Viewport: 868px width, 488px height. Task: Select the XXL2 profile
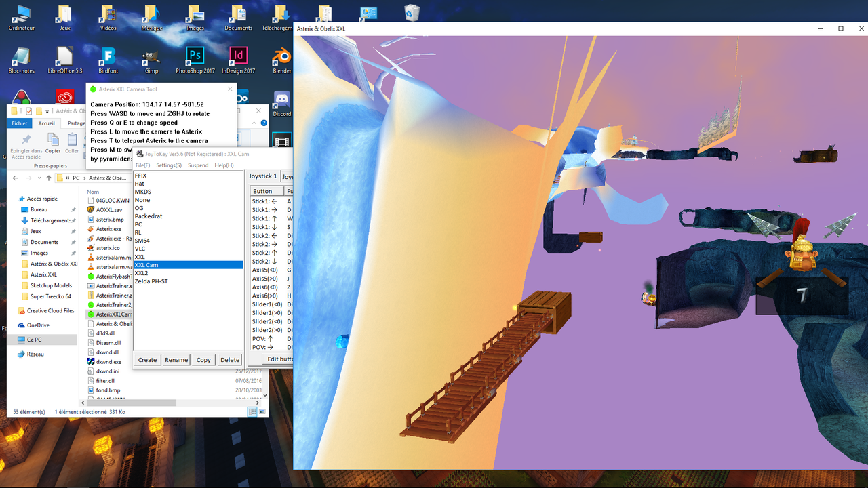pos(188,273)
